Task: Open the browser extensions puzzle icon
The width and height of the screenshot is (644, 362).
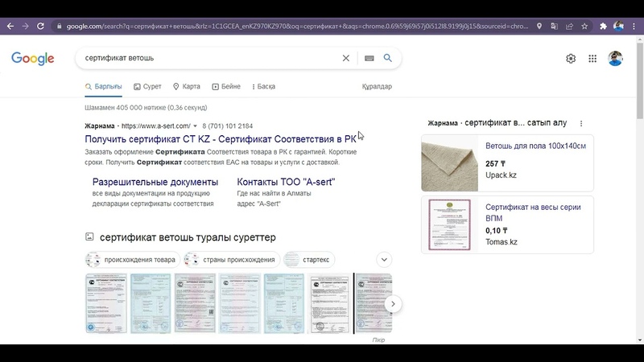Action: (603, 27)
